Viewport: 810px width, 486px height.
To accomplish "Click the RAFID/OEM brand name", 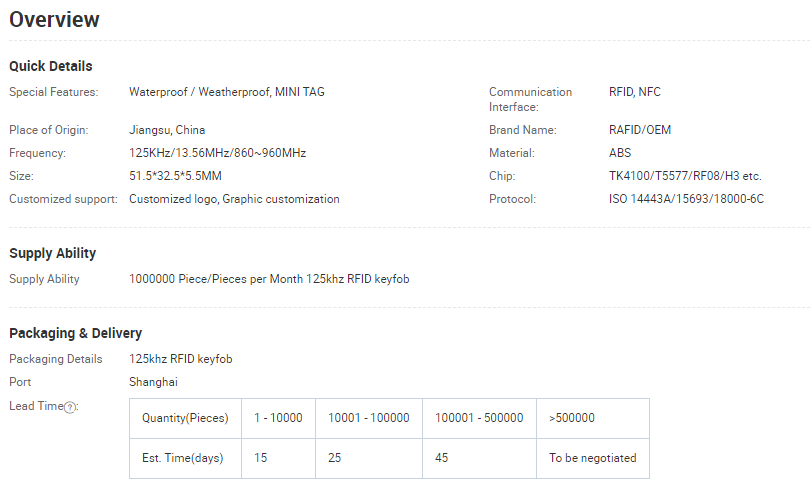I will point(640,130).
